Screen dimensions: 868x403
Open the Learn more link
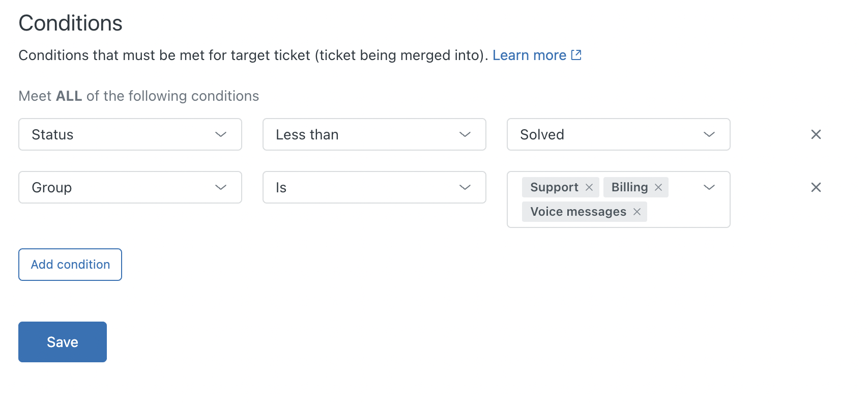coord(529,55)
